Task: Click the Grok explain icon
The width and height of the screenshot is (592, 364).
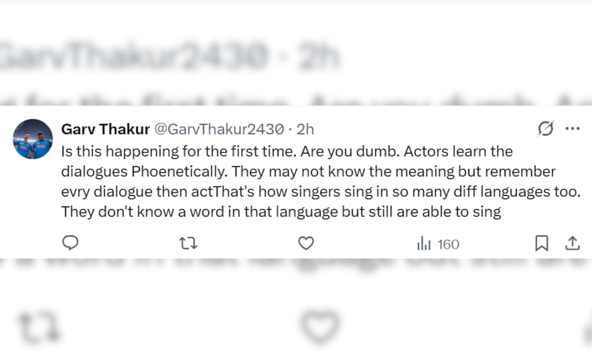Action: 546,129
